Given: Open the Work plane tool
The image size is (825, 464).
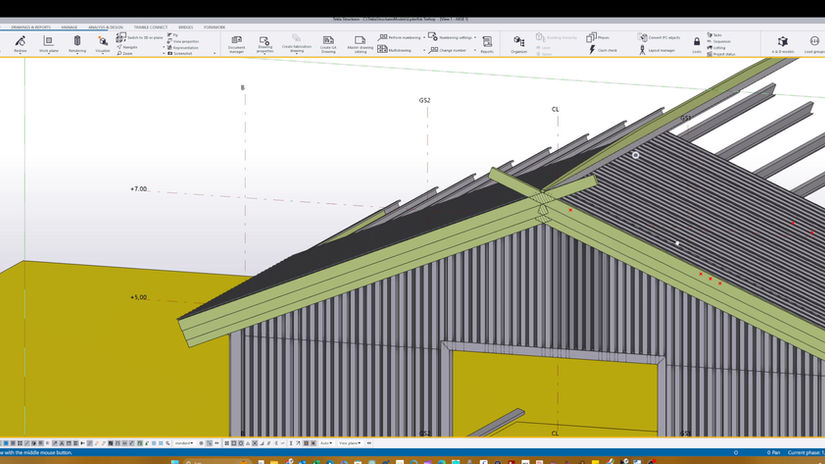Looking at the screenshot, I should (x=48, y=44).
